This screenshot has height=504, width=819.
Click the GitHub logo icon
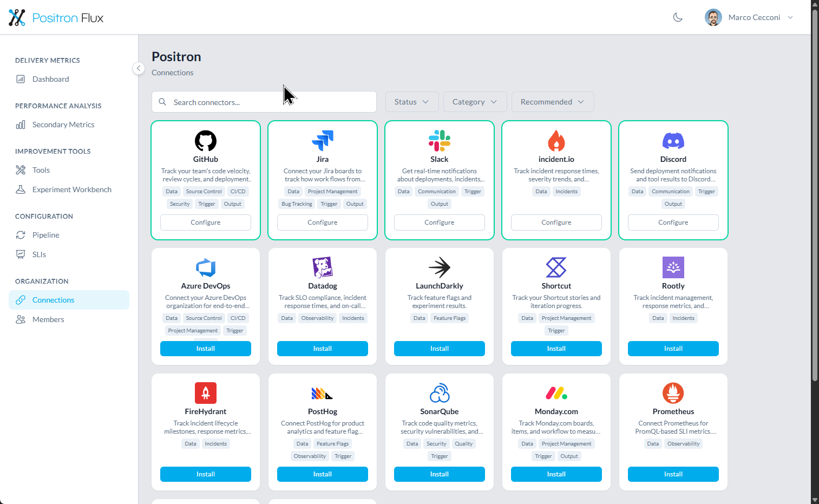pos(206,141)
